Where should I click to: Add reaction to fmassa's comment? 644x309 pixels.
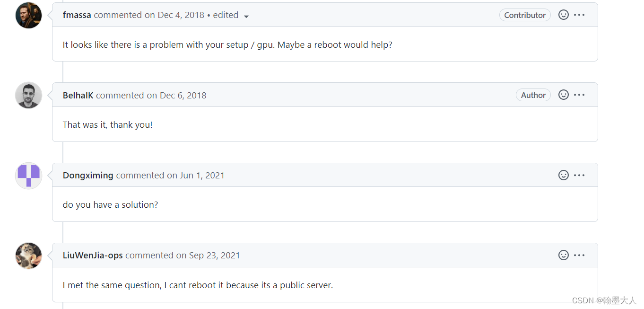pos(563,15)
